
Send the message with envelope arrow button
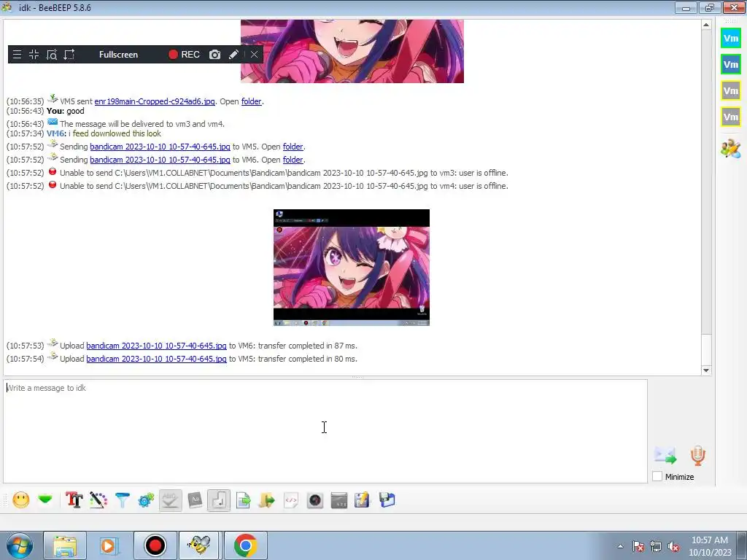click(x=665, y=456)
